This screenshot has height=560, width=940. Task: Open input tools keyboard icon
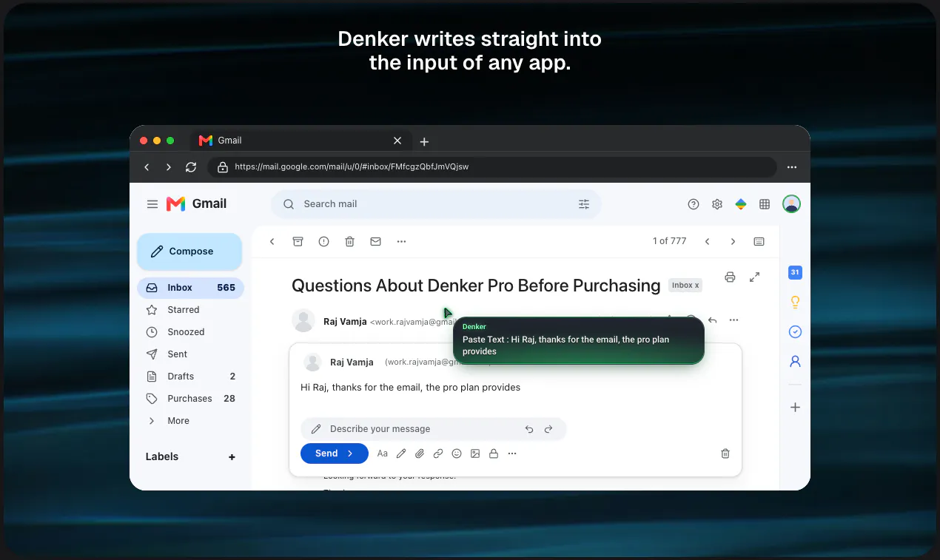click(x=759, y=241)
